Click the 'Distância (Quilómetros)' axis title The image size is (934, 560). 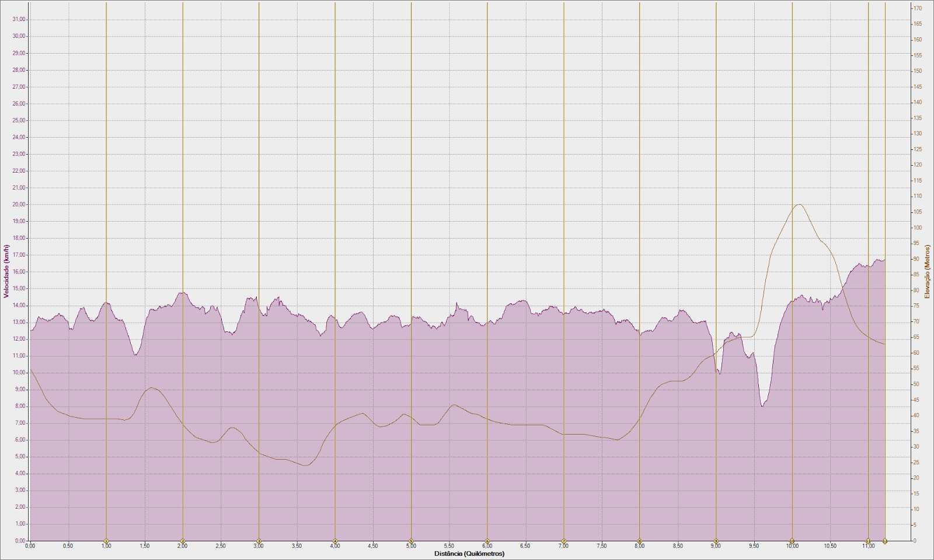tap(469, 554)
